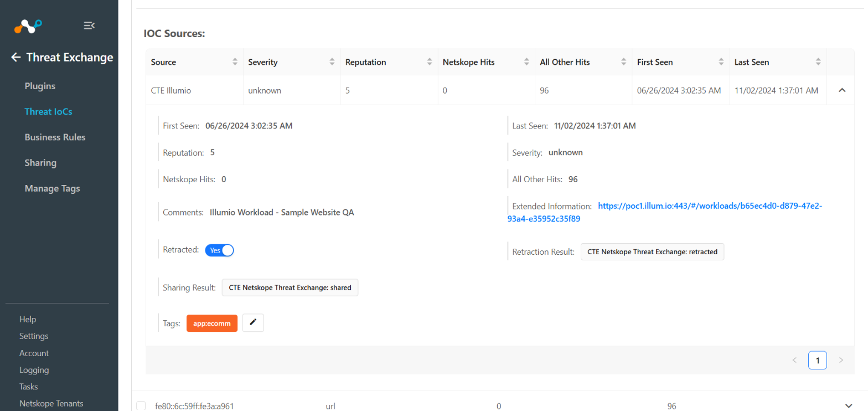
Task: Sort by First Seen column arrows
Action: point(721,62)
